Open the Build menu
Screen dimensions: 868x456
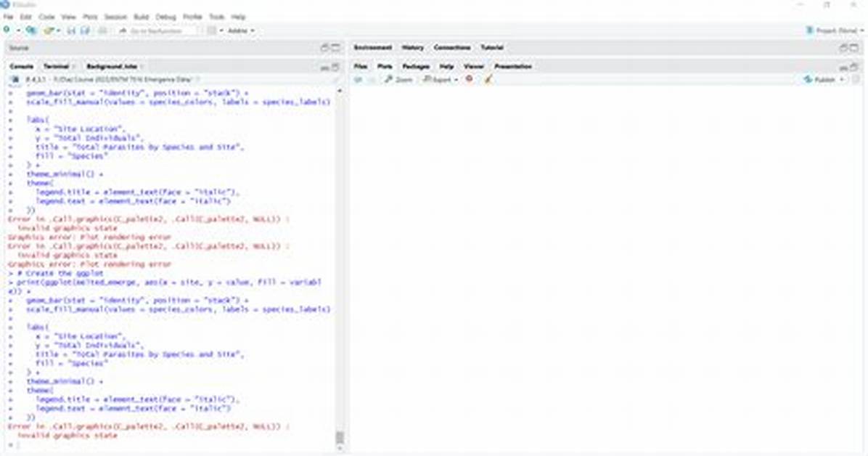click(142, 17)
